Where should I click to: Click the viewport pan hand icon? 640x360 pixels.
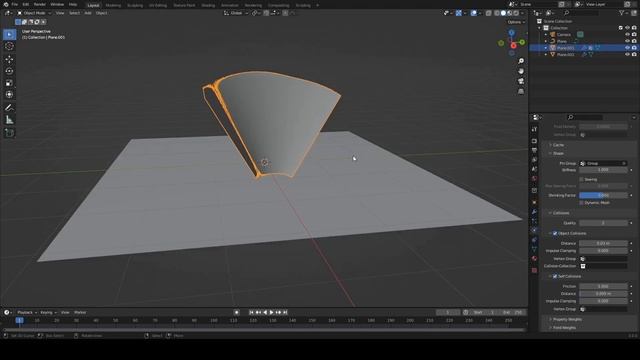coord(521,71)
